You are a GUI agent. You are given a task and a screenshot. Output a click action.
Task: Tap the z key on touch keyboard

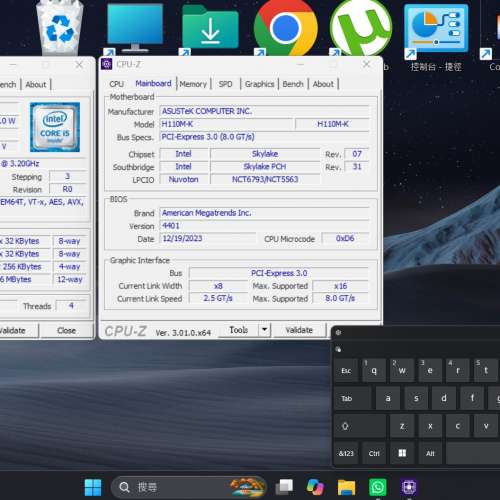(x=402, y=426)
